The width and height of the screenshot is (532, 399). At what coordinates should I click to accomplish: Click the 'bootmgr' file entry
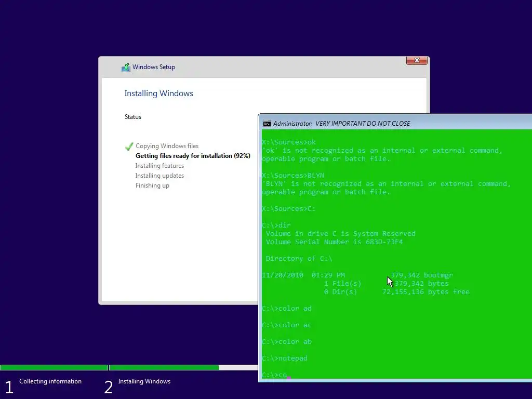point(357,275)
